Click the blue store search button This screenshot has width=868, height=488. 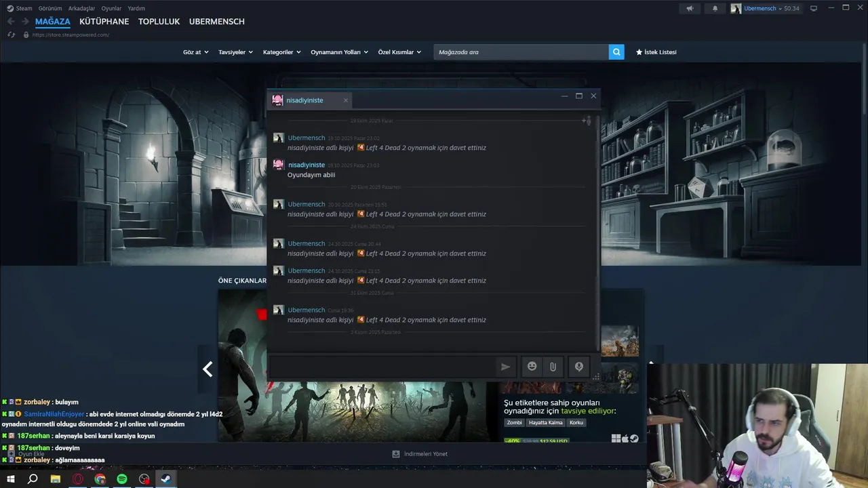pyautogui.click(x=616, y=52)
